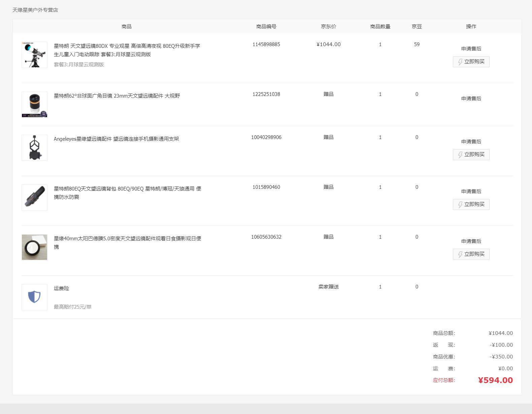Click 申请售后 for the solar Baader film
The height and width of the screenshot is (414, 532).
[471, 241]
